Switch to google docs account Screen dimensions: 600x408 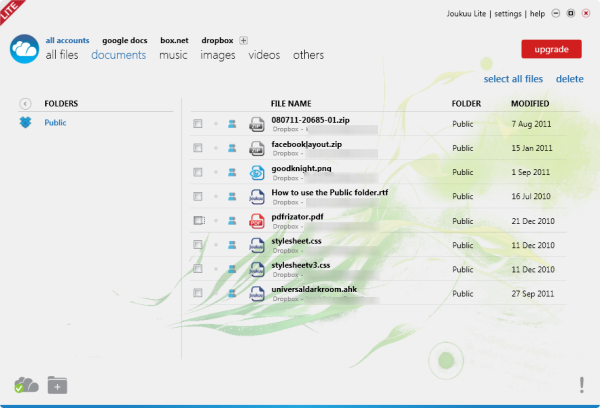[125, 40]
